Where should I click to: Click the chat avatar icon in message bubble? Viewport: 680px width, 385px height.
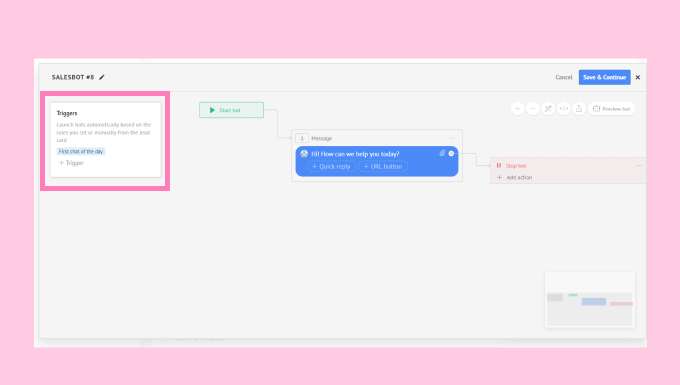click(x=304, y=153)
